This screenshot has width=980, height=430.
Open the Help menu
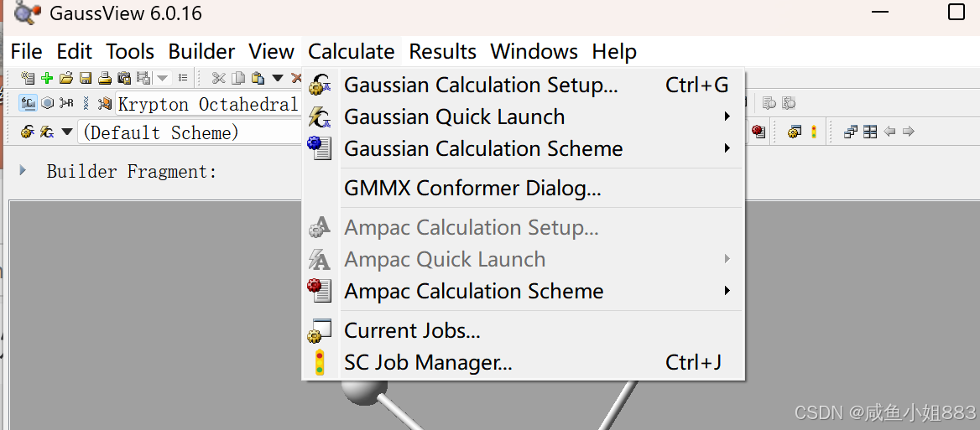click(x=614, y=51)
